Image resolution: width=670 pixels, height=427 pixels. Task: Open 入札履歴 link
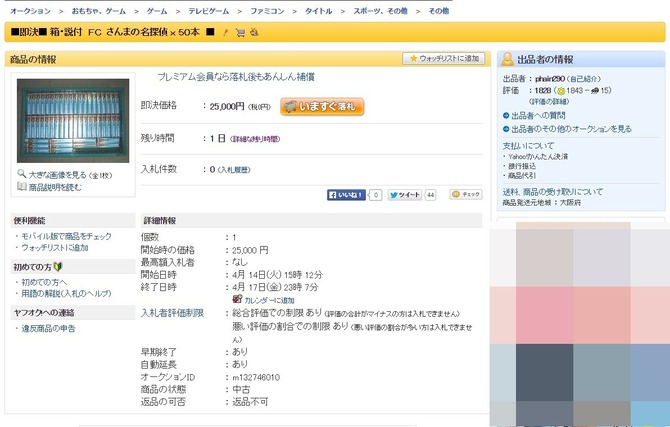234,170
